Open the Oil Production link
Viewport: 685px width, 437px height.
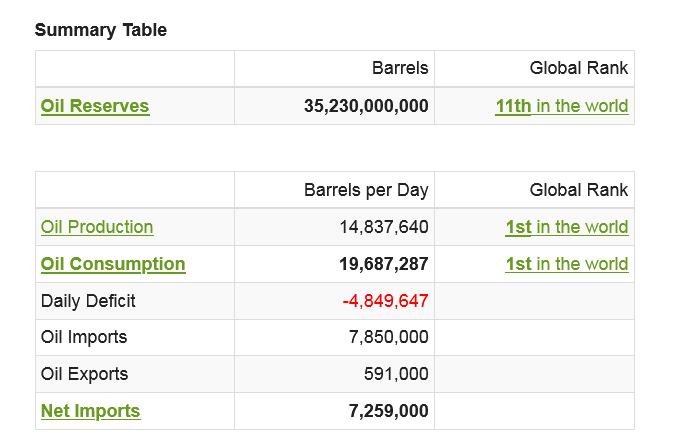click(x=97, y=227)
